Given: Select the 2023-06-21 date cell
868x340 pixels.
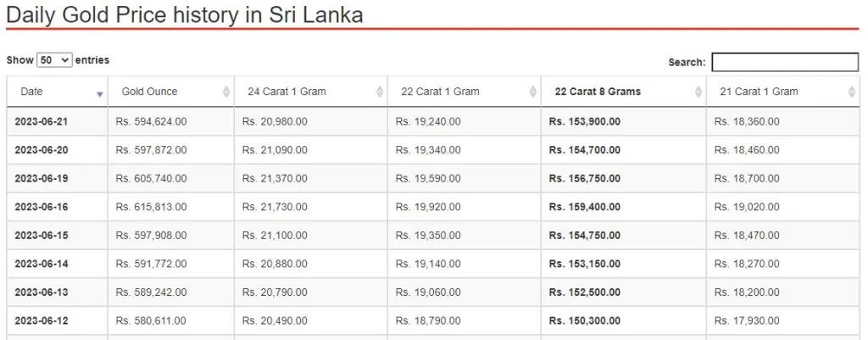Looking at the screenshot, I should (x=41, y=121).
